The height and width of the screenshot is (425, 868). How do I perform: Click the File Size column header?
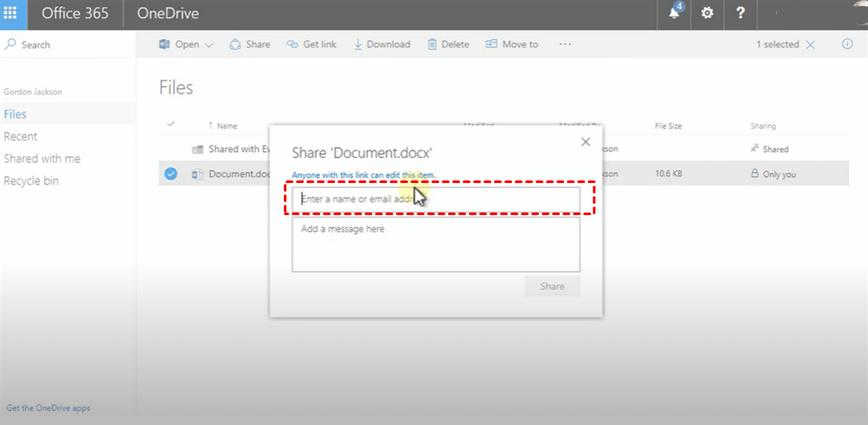point(668,126)
